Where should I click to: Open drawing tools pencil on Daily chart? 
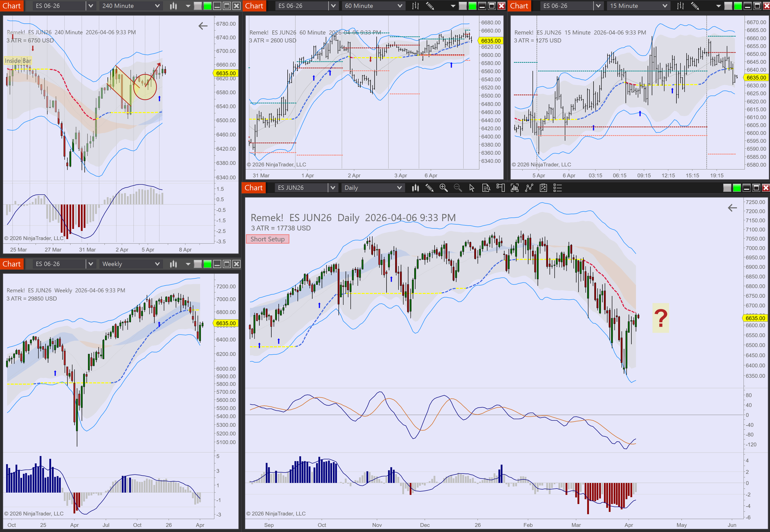point(429,188)
